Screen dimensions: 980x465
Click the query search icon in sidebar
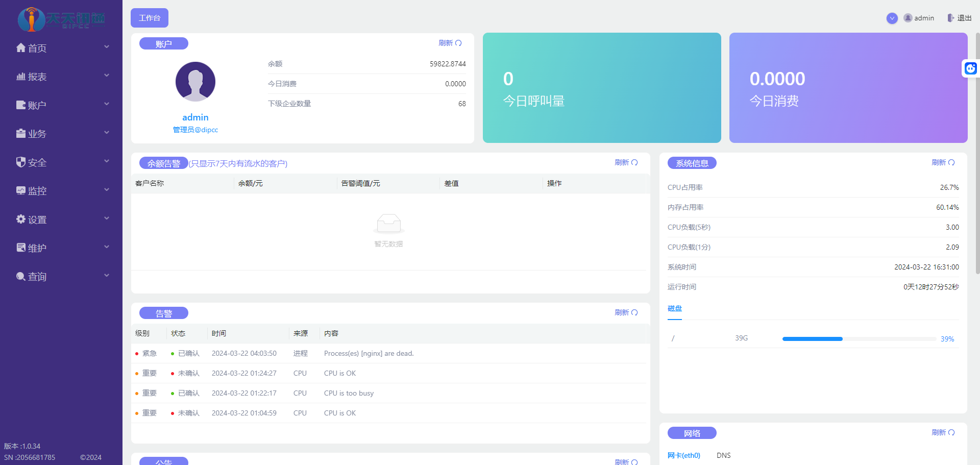point(20,277)
